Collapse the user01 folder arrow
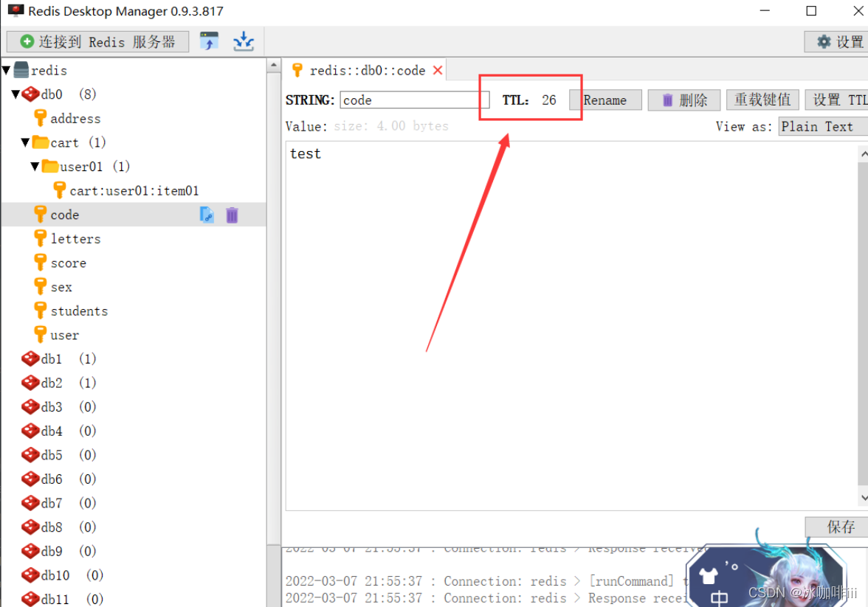Image resolution: width=868 pixels, height=607 pixels. pos(35,166)
